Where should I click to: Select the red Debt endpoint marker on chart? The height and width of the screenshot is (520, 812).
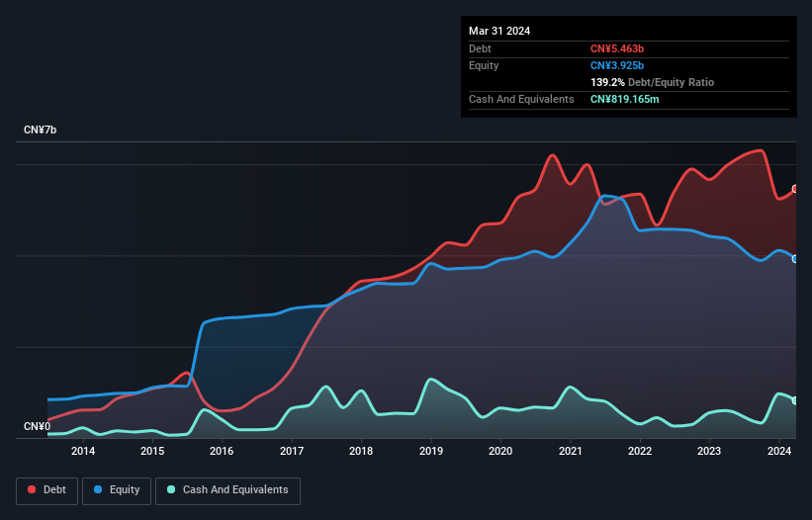tap(795, 189)
